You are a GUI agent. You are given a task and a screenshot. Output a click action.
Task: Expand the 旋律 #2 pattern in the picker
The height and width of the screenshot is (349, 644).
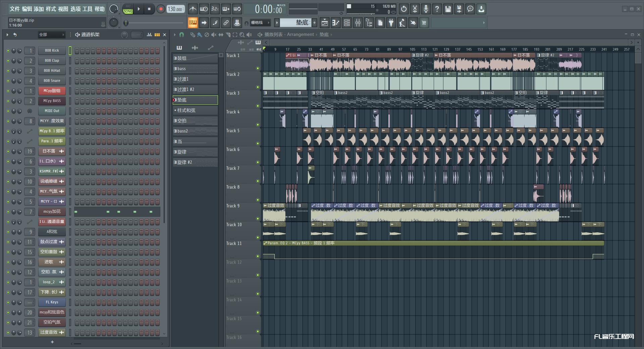coord(175,162)
